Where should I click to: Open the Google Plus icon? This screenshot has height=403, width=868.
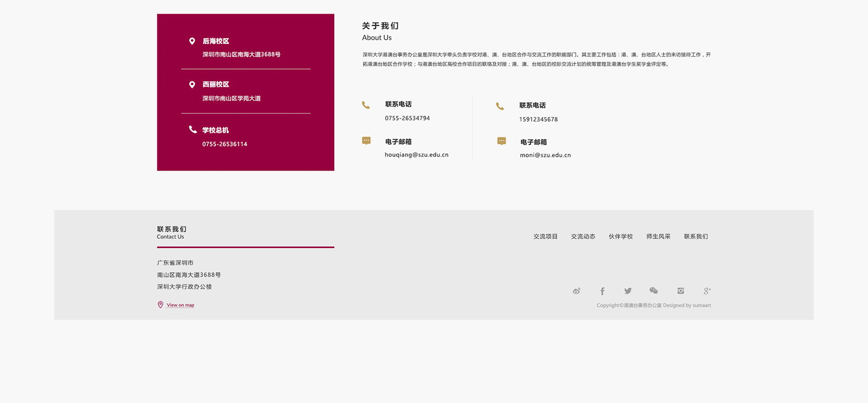[707, 291]
